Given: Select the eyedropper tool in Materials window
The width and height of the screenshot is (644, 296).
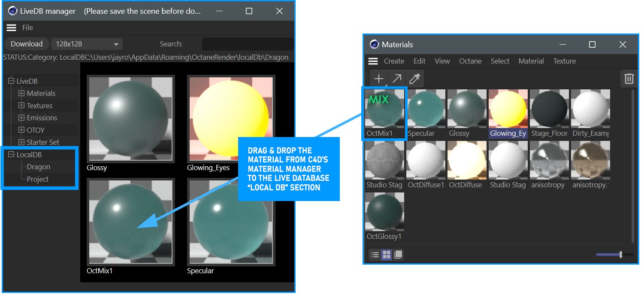Looking at the screenshot, I should (414, 79).
